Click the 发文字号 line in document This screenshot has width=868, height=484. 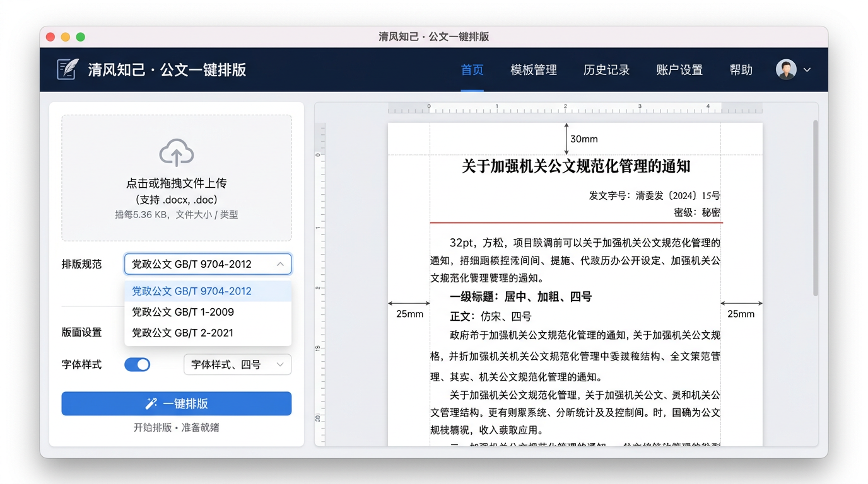pos(654,195)
